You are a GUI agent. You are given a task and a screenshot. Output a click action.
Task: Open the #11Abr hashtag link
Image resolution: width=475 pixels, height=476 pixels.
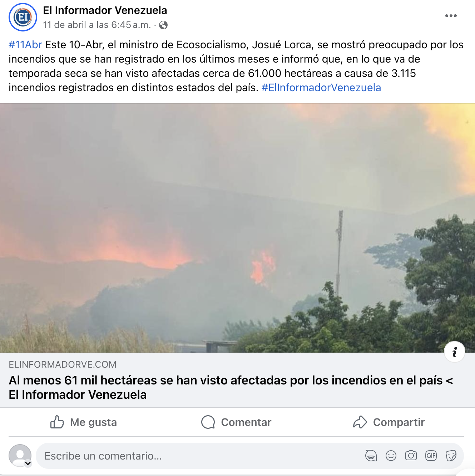(25, 45)
